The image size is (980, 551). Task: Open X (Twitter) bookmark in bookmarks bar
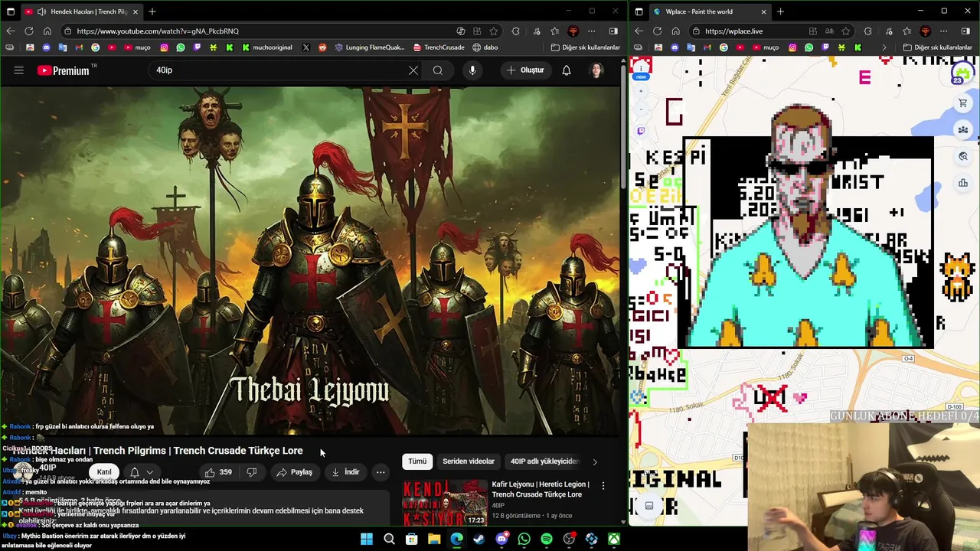click(305, 47)
